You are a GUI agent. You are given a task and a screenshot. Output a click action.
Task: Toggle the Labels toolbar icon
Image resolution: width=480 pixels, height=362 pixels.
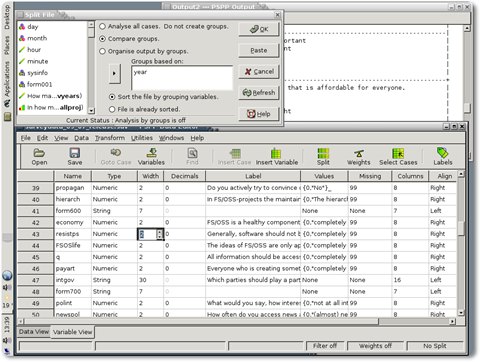(443, 157)
